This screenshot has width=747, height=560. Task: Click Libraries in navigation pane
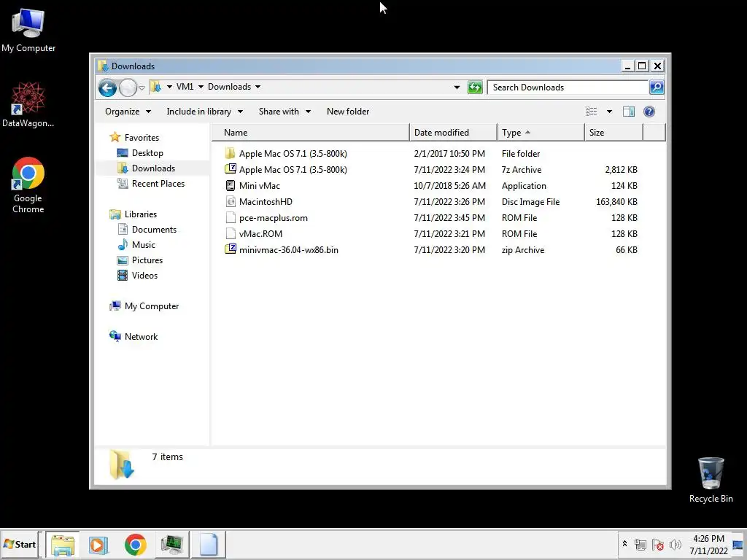coord(133,214)
